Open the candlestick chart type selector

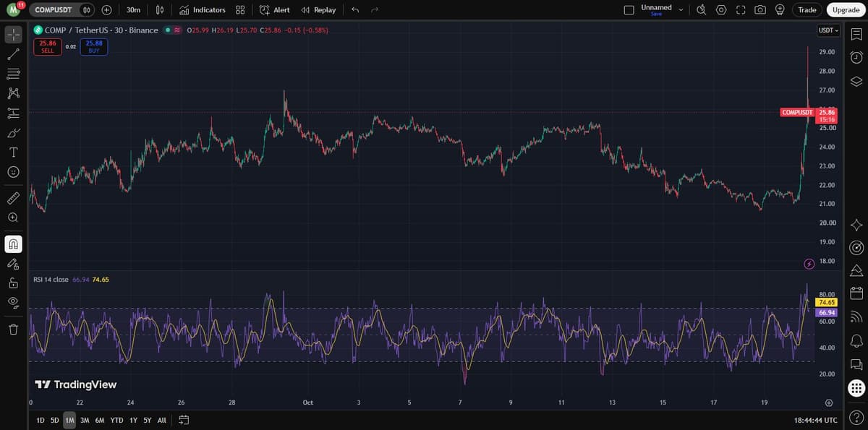click(x=160, y=10)
